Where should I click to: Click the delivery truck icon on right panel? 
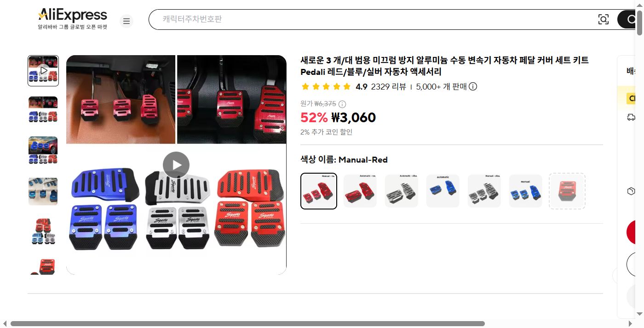coord(631,117)
